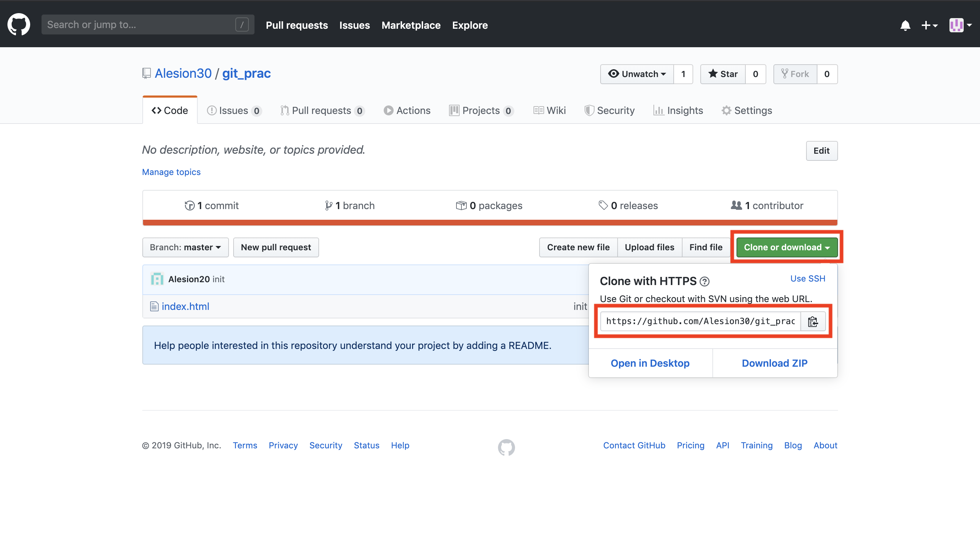This screenshot has width=980, height=541.
Task: Open Explore in the top navigation
Action: click(470, 25)
